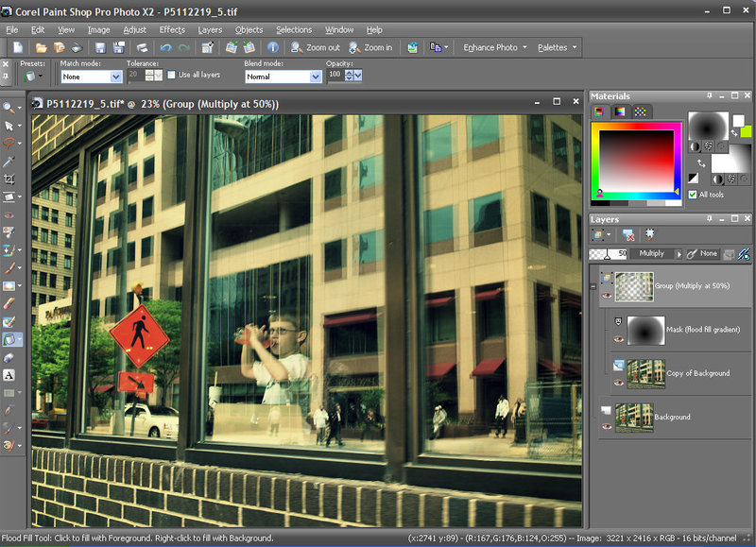
Task: Open the Help menu
Action: [374, 30]
